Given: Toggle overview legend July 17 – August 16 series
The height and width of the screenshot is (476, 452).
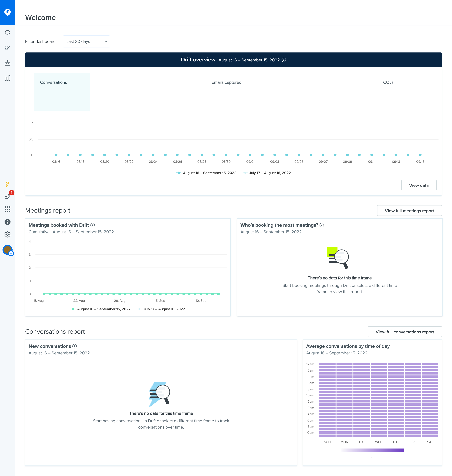Looking at the screenshot, I should click(266, 173).
